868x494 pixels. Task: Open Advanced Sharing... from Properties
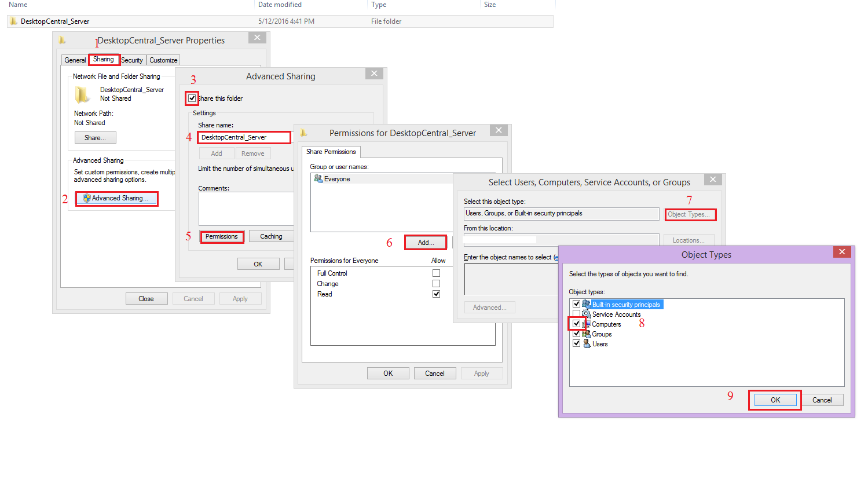[x=116, y=198]
